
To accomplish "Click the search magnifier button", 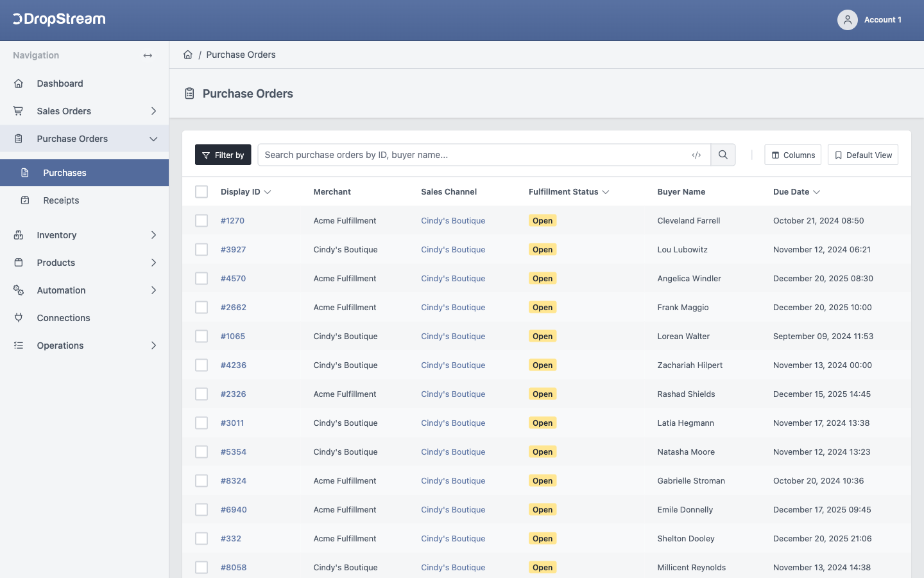I will tap(723, 155).
